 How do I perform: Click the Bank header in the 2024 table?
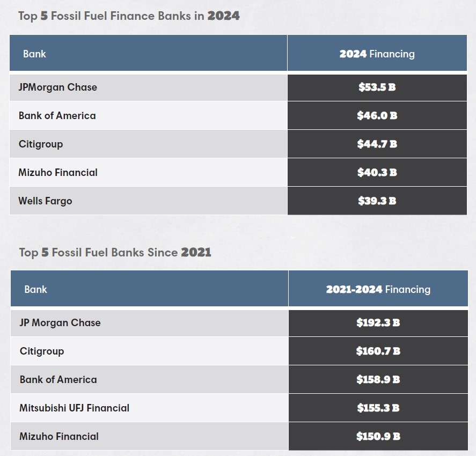[34, 54]
